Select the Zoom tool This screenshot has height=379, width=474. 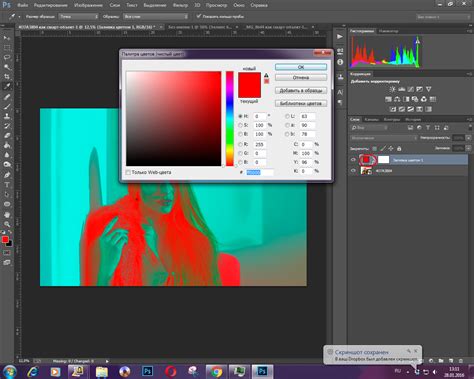(7, 224)
